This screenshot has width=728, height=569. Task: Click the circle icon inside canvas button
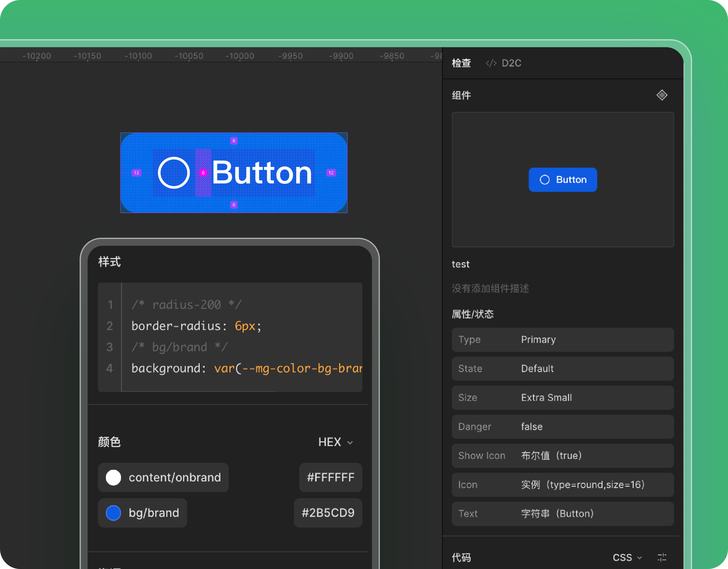(x=174, y=173)
